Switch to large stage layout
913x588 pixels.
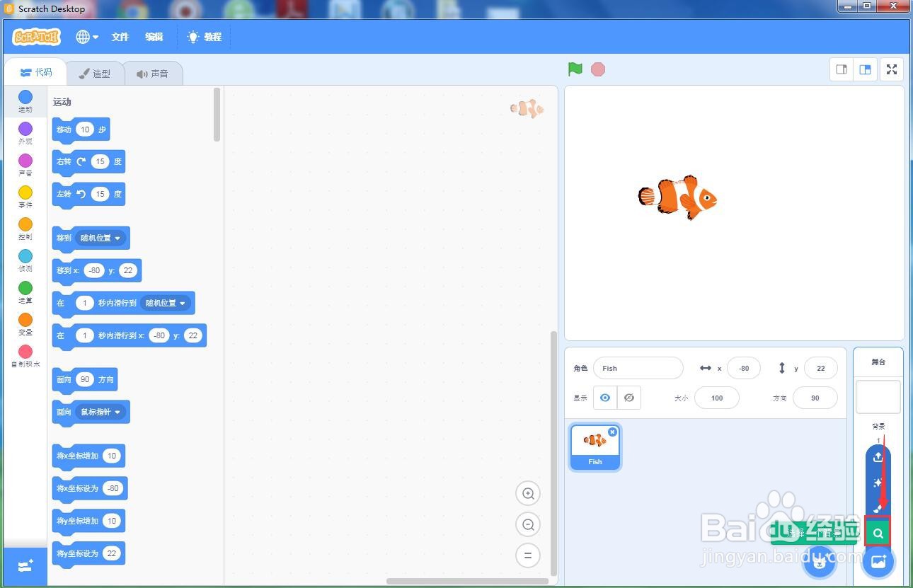coord(865,69)
